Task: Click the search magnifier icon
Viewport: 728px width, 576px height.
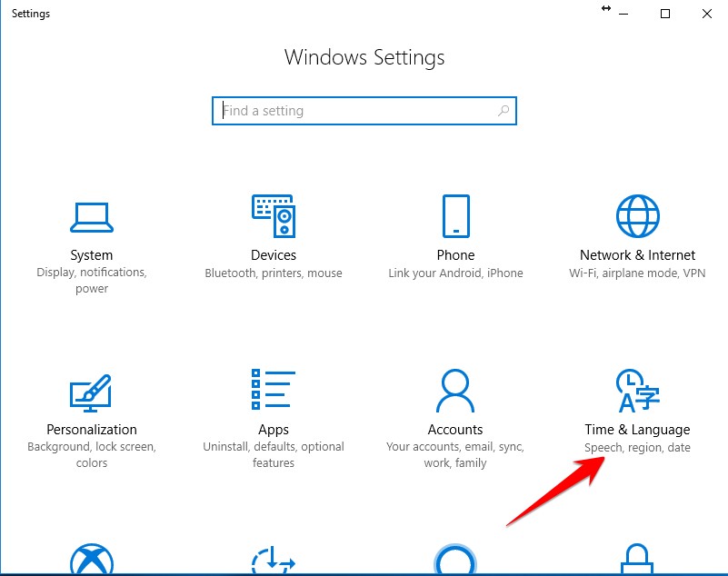Action: [x=504, y=111]
